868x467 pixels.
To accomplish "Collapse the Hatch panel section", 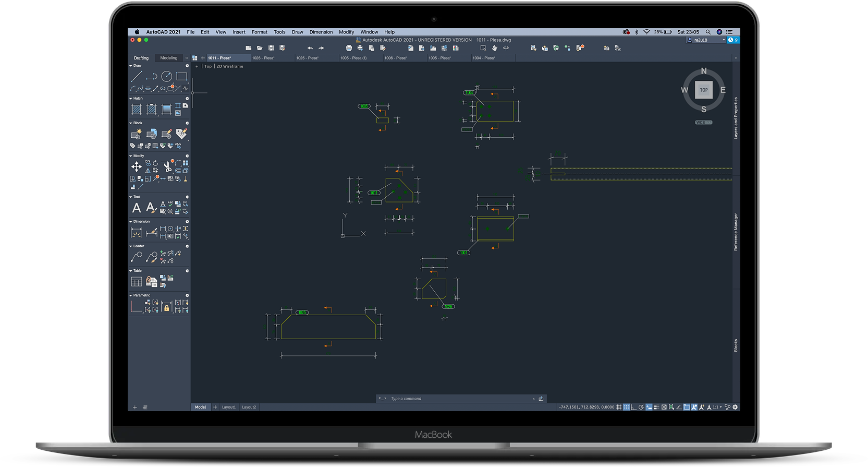I will [x=131, y=98].
